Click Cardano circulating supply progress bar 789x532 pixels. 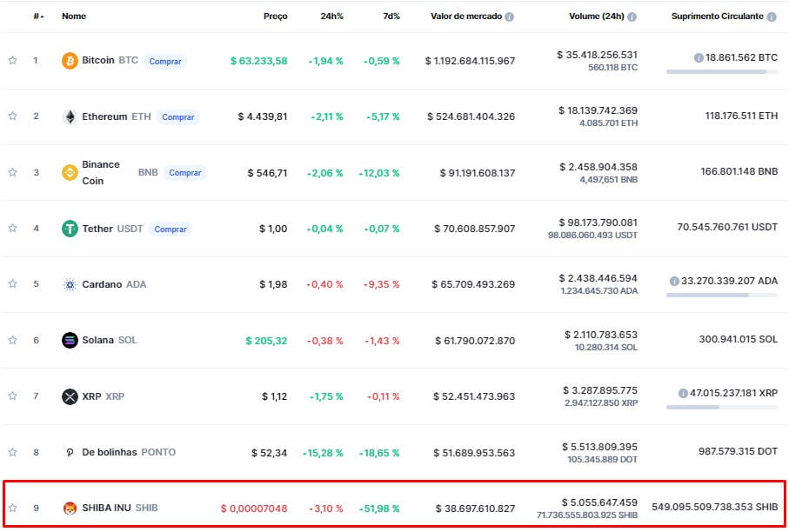[x=721, y=296]
